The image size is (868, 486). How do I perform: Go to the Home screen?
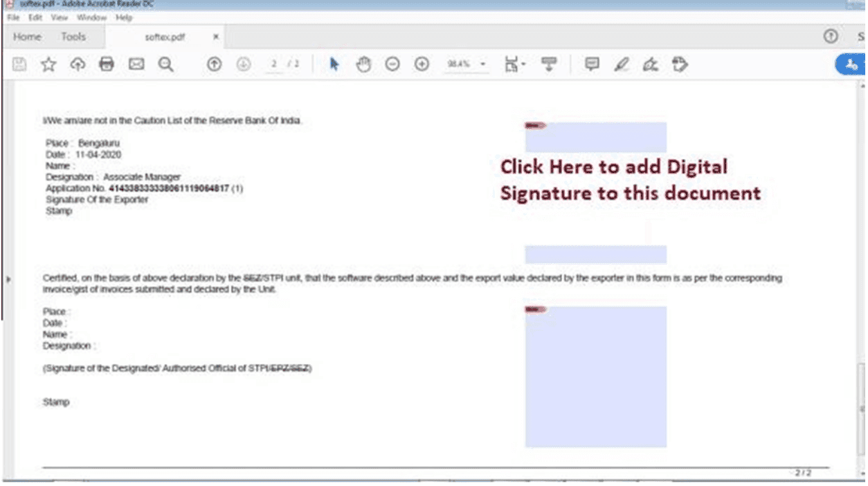27,37
